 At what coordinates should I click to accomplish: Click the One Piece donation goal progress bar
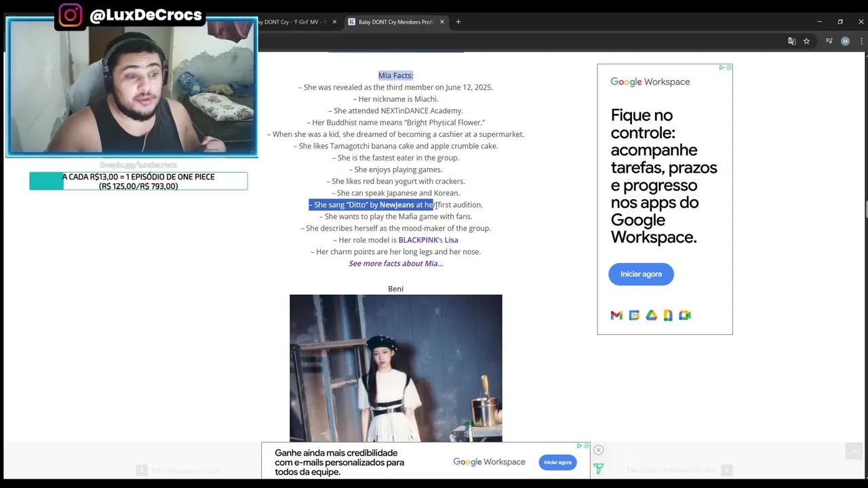pos(138,181)
